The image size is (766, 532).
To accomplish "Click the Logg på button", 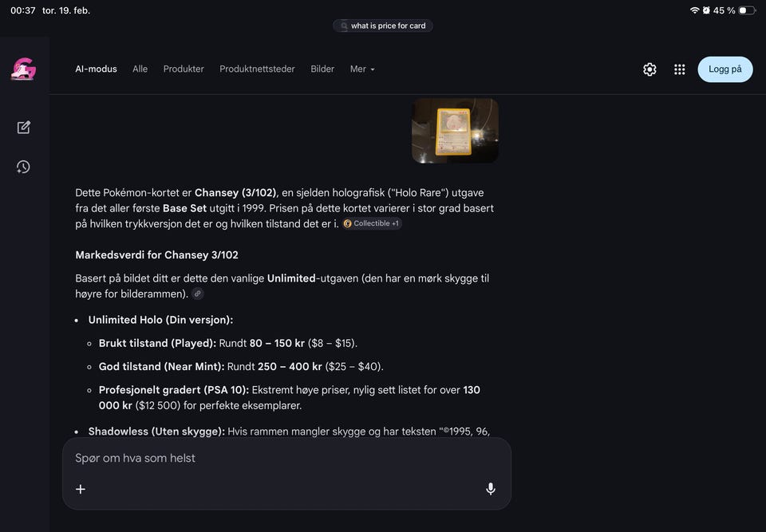I will point(725,69).
